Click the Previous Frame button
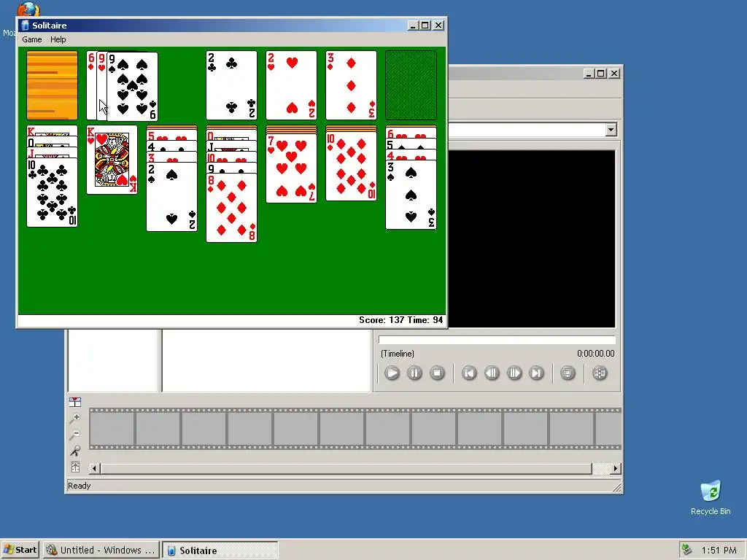This screenshot has height=560, width=747. (x=492, y=373)
